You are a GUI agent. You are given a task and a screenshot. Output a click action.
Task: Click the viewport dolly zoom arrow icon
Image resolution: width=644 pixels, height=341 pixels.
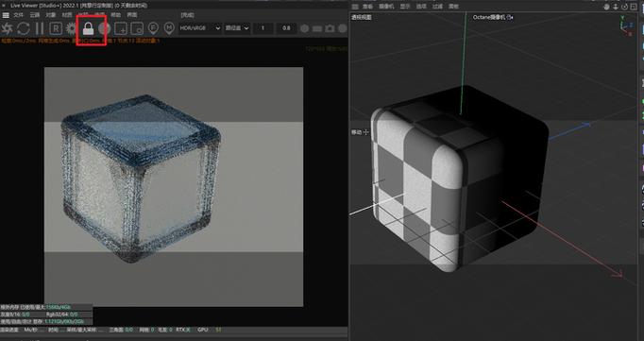point(616,7)
